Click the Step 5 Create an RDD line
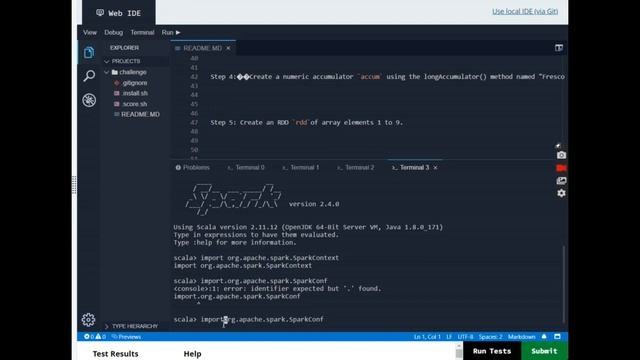The height and width of the screenshot is (360, 640). click(307, 122)
